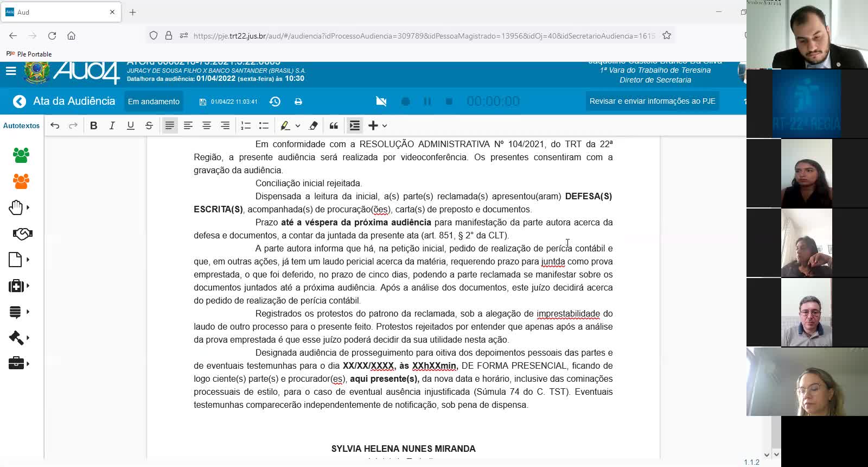Toggle paragraph first-line indent
868x467 pixels.
355,125
